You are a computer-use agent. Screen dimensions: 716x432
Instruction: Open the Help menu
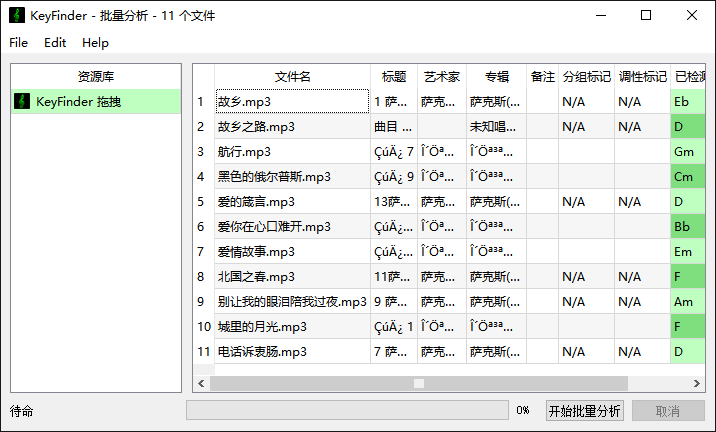[x=96, y=43]
